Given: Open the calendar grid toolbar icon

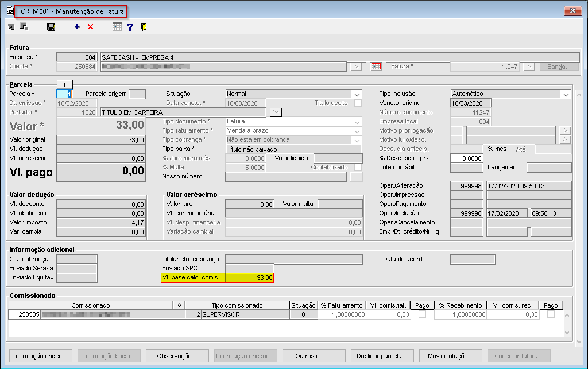Looking at the screenshot, I should 117,27.
